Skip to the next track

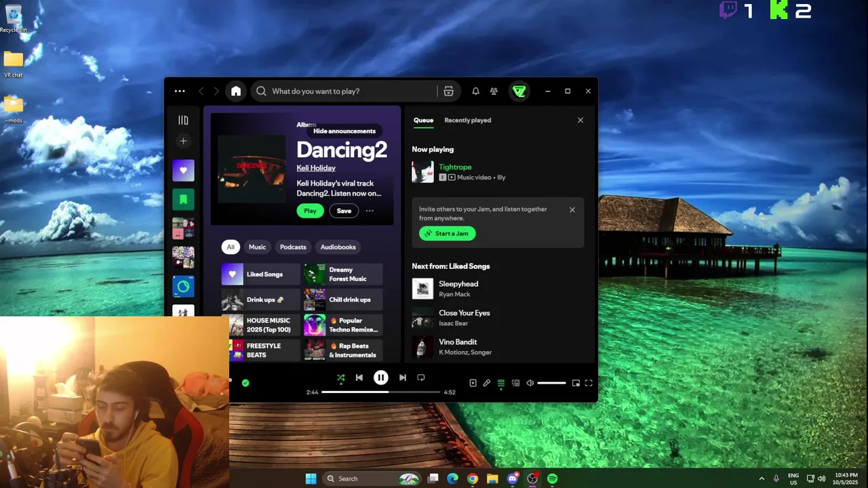[x=402, y=378]
